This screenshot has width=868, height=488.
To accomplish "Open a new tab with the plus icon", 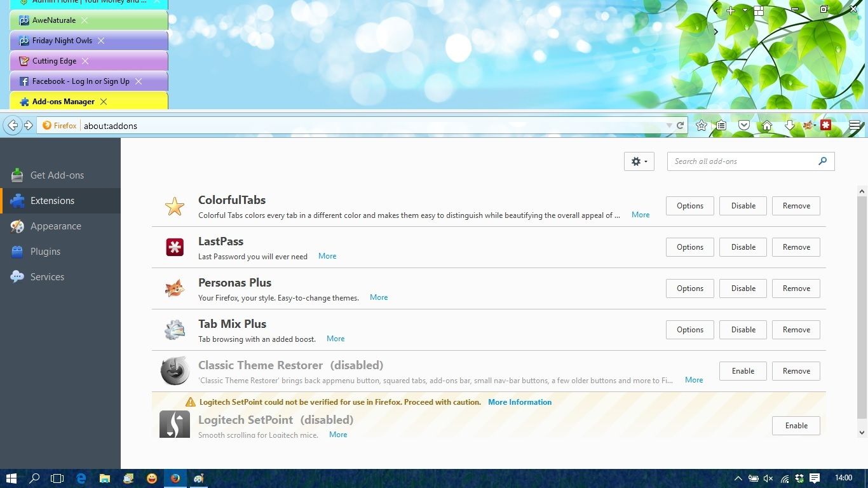I will click(x=731, y=10).
